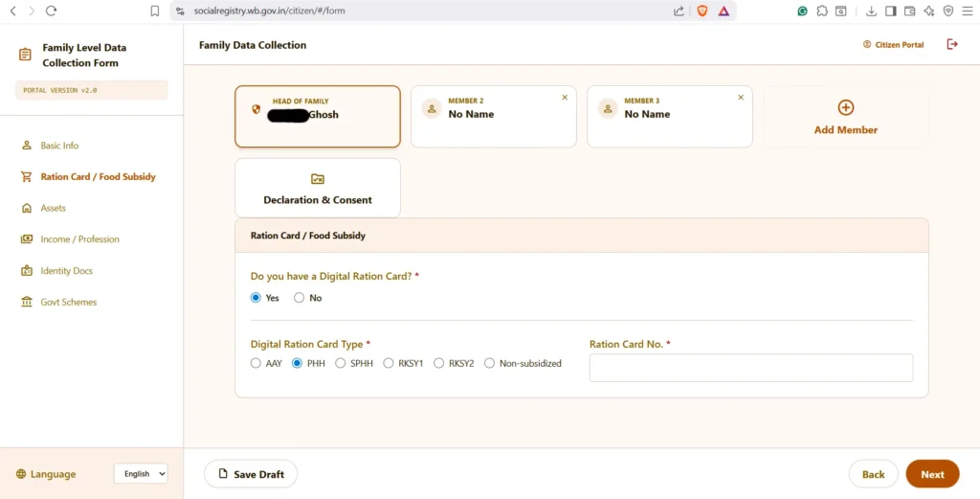Click the Next button

[932, 474]
